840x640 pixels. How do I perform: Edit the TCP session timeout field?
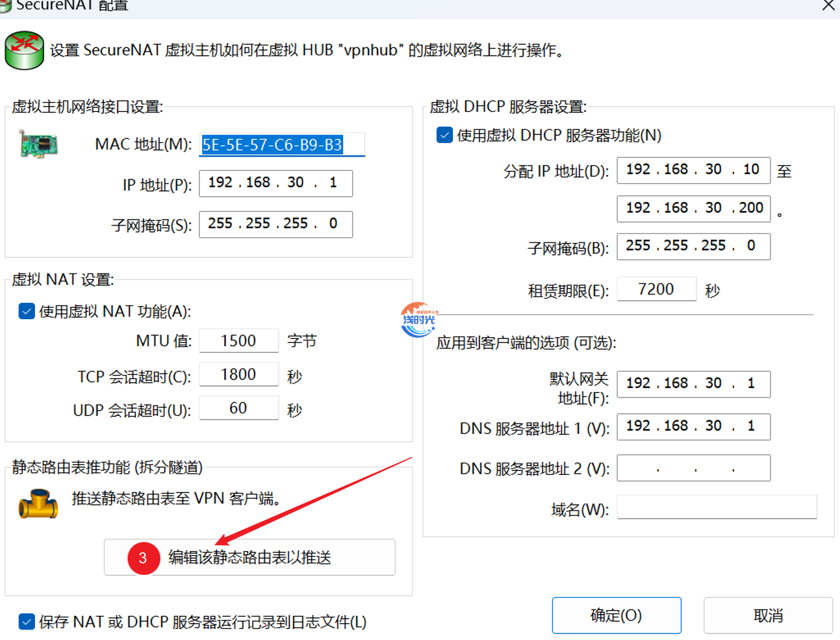(238, 374)
